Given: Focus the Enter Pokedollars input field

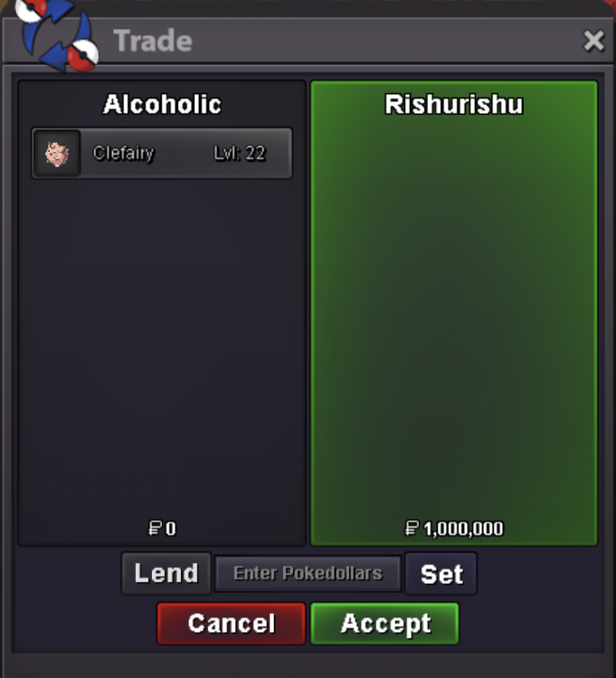Looking at the screenshot, I should 308,574.
